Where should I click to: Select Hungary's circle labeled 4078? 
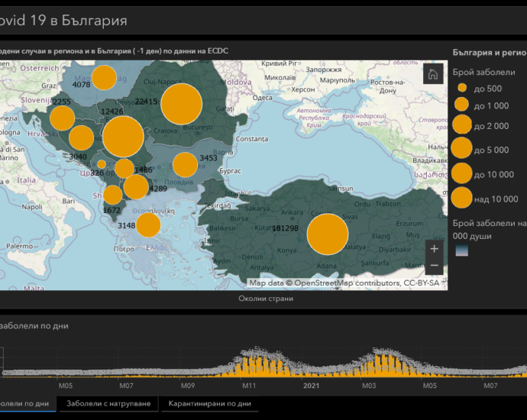[104, 78]
